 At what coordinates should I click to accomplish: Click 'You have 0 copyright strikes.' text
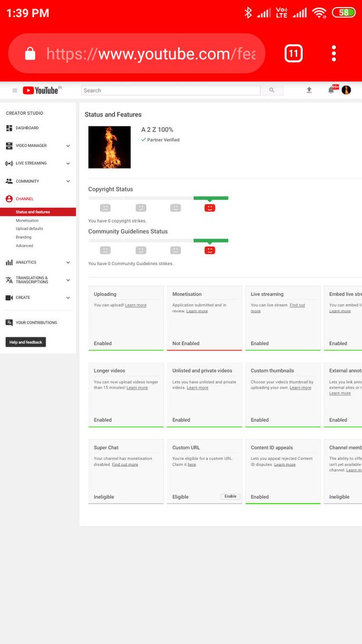point(117,221)
